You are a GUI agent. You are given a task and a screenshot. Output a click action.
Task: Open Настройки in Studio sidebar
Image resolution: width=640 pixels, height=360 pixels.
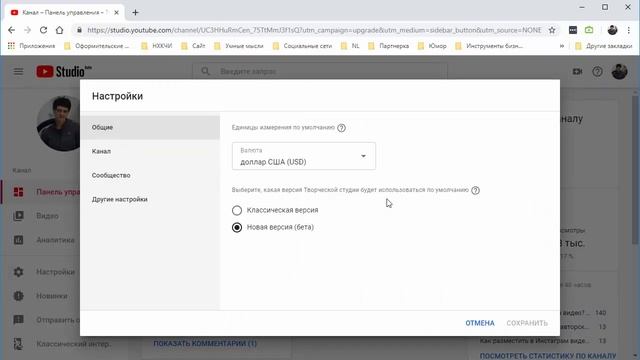41,272
